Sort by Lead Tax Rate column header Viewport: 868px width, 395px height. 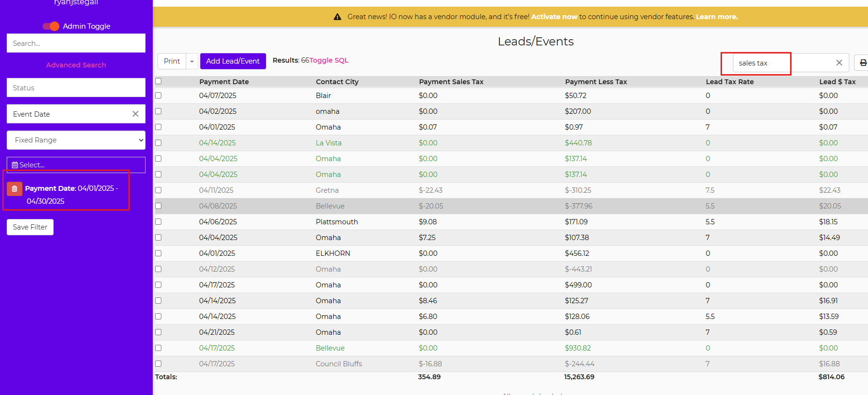coord(730,82)
